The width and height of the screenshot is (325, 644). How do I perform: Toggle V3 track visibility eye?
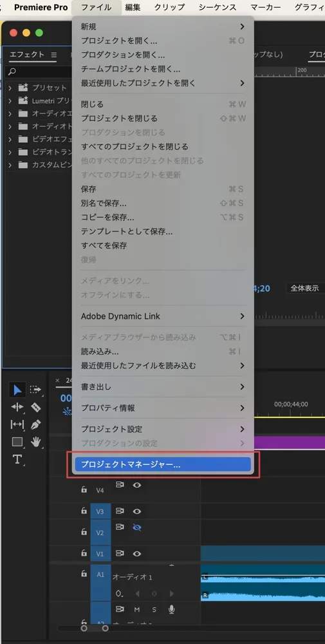[x=137, y=511]
